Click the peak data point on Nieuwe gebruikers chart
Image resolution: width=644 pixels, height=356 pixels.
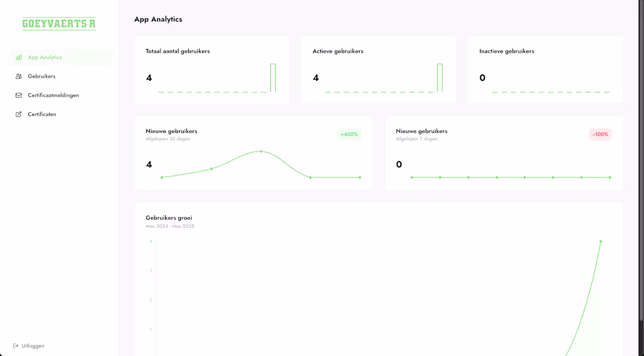point(261,151)
